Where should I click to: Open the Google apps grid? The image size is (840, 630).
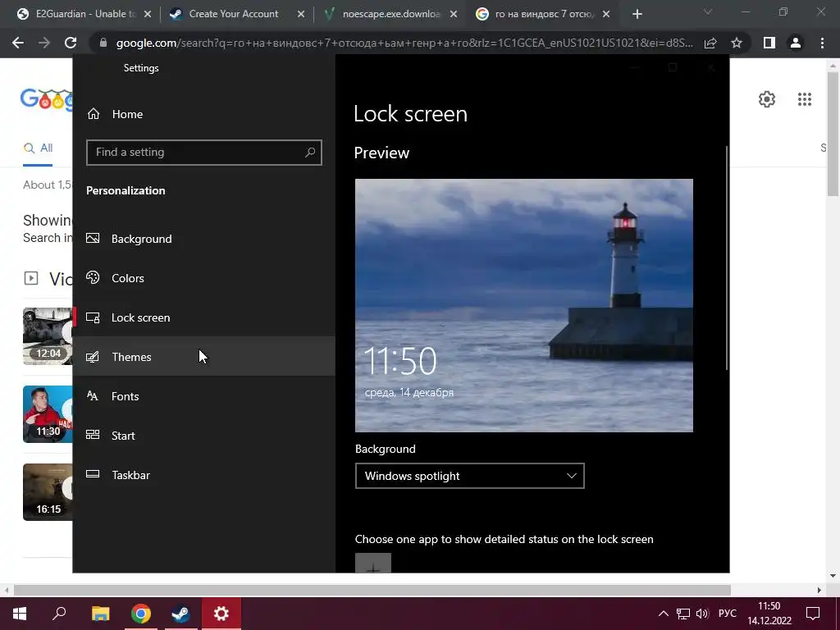coord(805,99)
